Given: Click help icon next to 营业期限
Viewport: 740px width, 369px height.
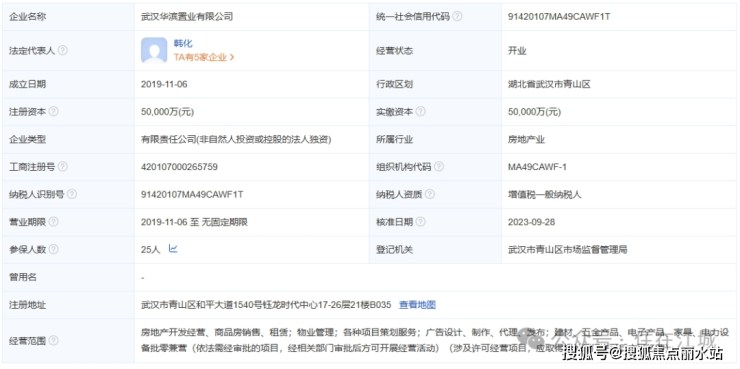Looking at the screenshot, I should pyautogui.click(x=54, y=222).
